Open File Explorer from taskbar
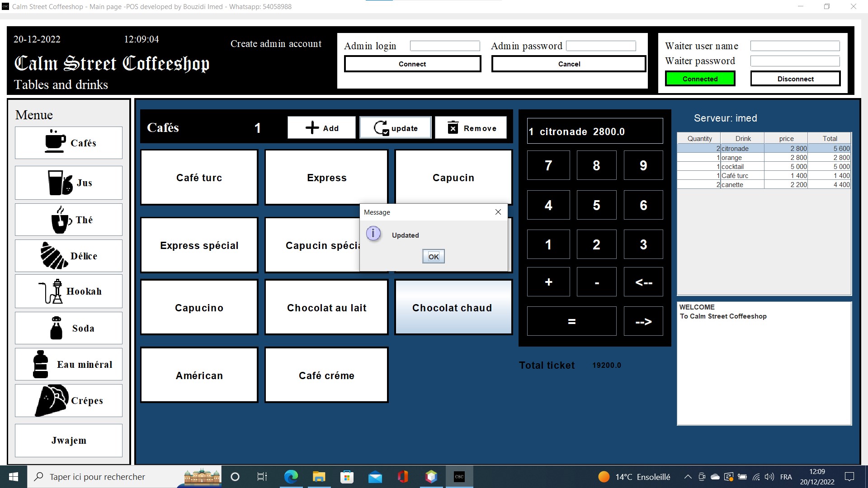The image size is (868, 488). coord(319,477)
